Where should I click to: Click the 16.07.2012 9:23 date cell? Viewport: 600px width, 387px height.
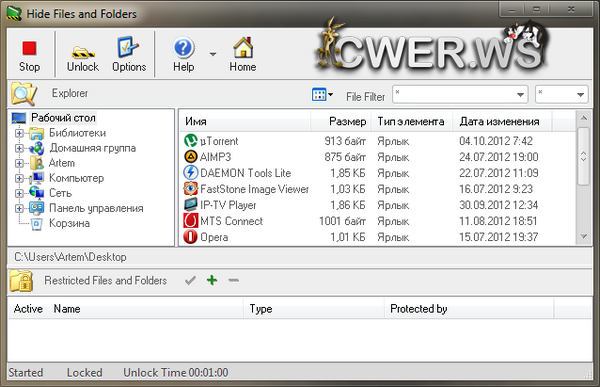coord(496,189)
